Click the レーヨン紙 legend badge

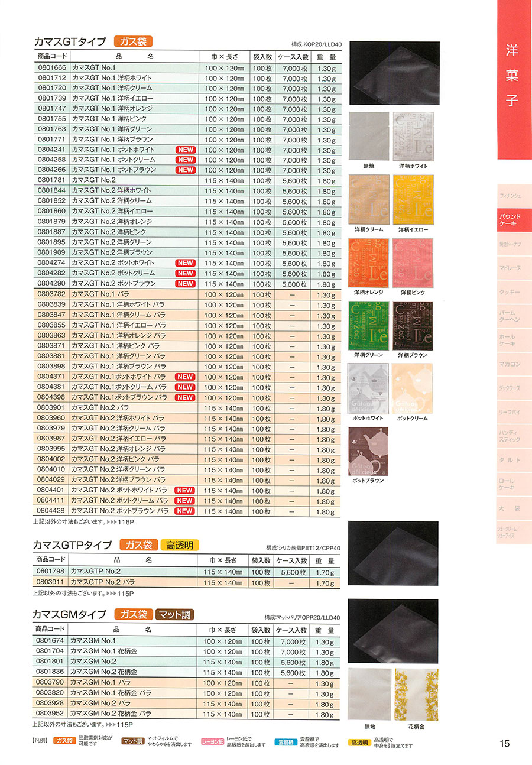pyautogui.click(x=213, y=741)
